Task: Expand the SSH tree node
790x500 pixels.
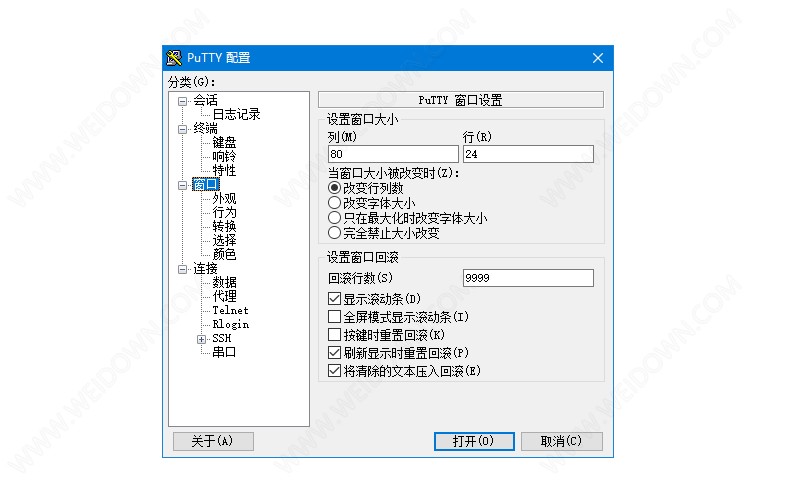Action: pos(201,339)
